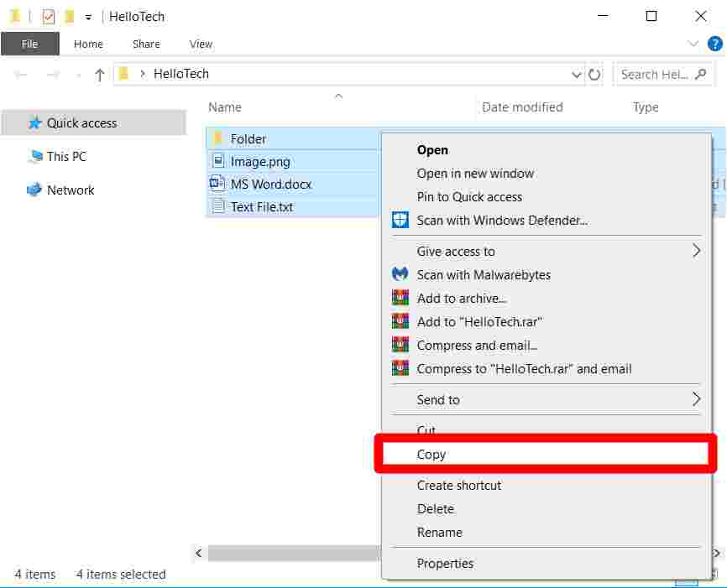
Task: Open the address bar history dropdown
Action: [x=577, y=74]
